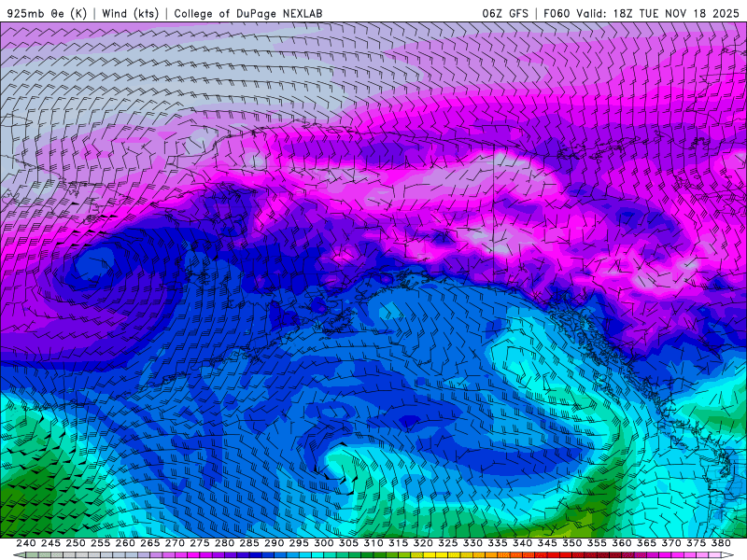Select the 275 value on the color scale
The image size is (747, 560).
coord(200,543)
